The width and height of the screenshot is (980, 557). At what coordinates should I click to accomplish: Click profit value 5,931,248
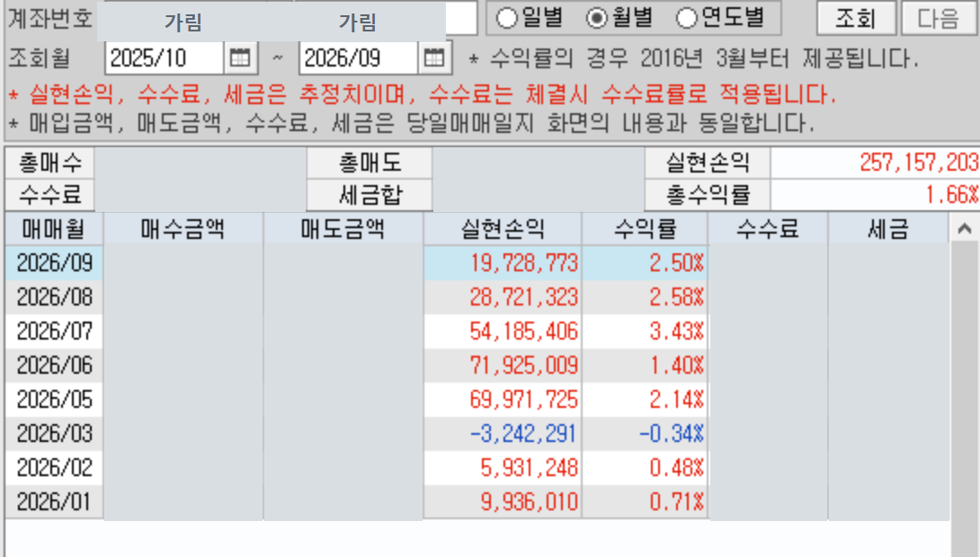pyautogui.click(x=530, y=468)
